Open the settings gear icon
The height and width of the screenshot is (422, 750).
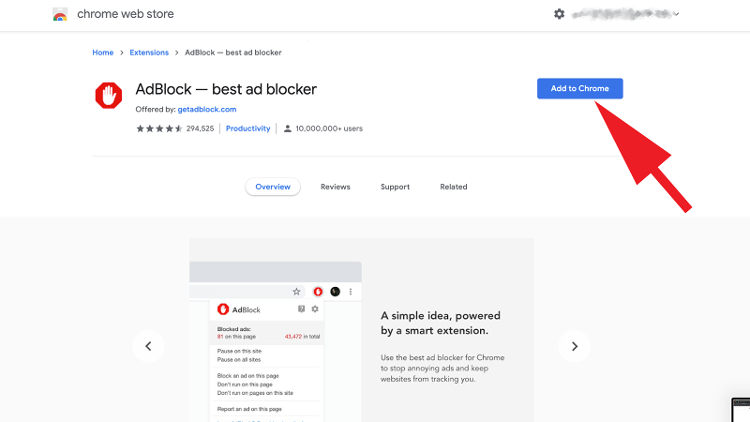559,14
